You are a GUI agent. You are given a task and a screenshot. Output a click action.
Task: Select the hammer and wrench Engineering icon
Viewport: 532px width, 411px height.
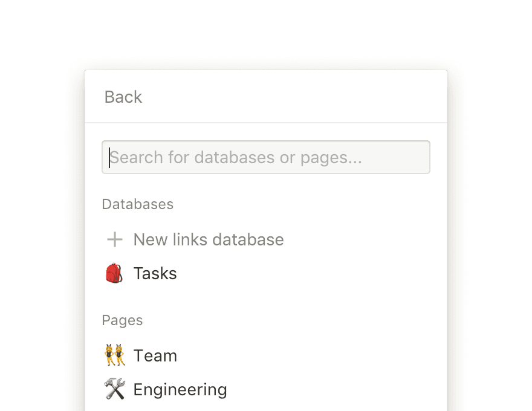coord(114,389)
